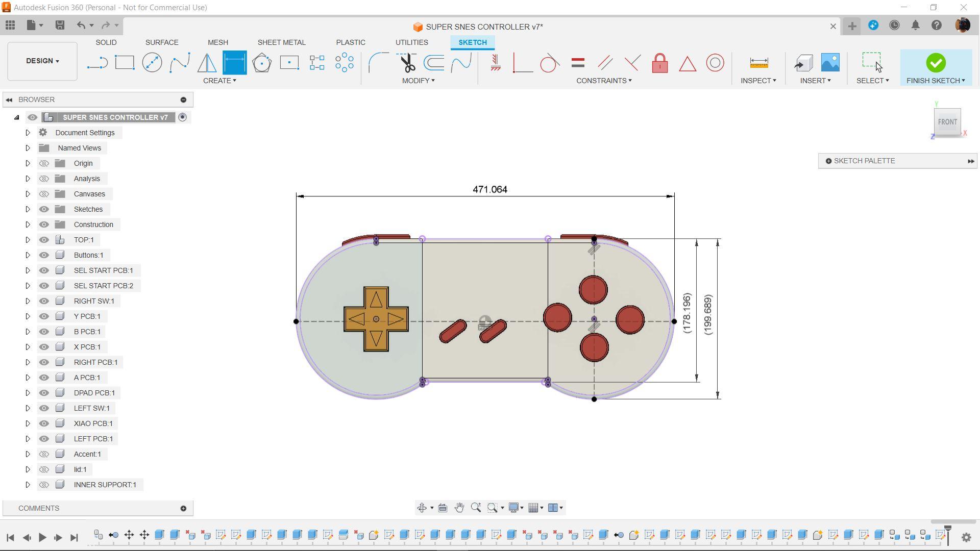The image size is (980, 551).
Task: Select the Dimension tool in Inspect panel
Action: 759,62
